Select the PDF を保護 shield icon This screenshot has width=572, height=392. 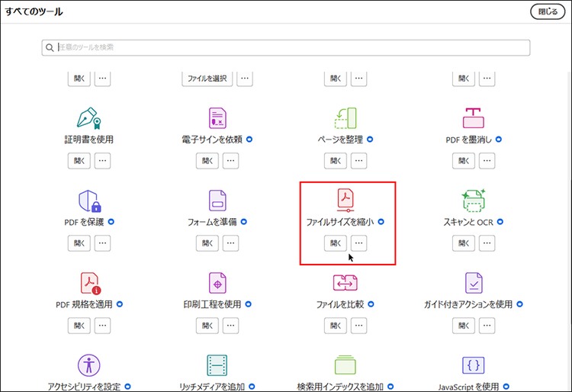89,201
